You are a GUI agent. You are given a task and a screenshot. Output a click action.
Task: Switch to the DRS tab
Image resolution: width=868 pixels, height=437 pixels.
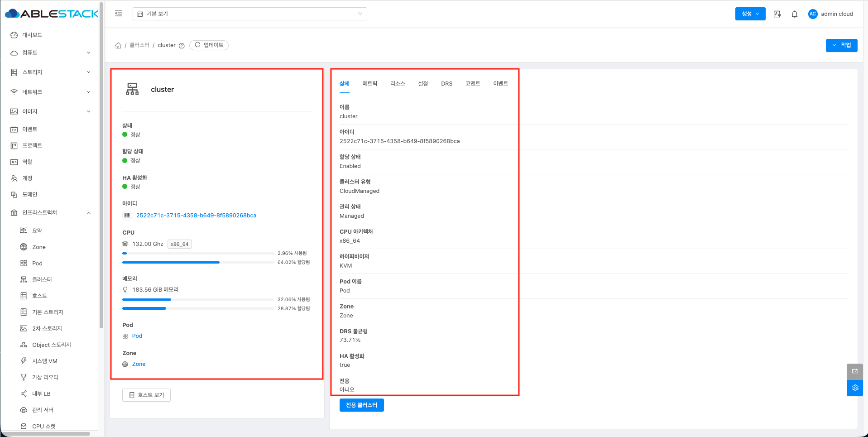(446, 84)
